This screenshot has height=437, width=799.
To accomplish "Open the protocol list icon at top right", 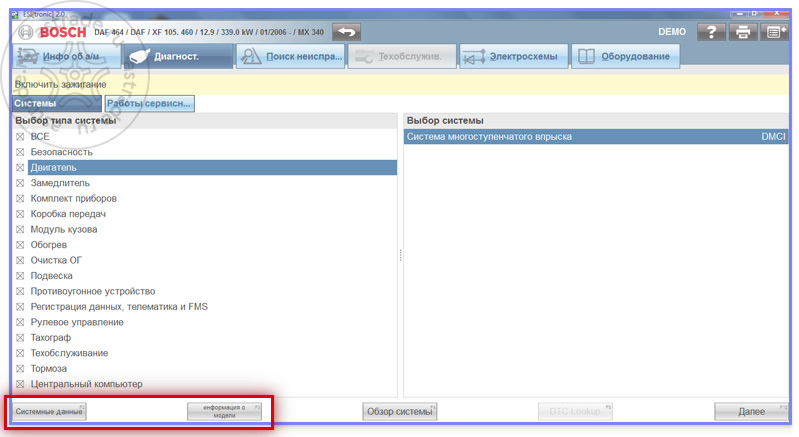I will tap(775, 32).
